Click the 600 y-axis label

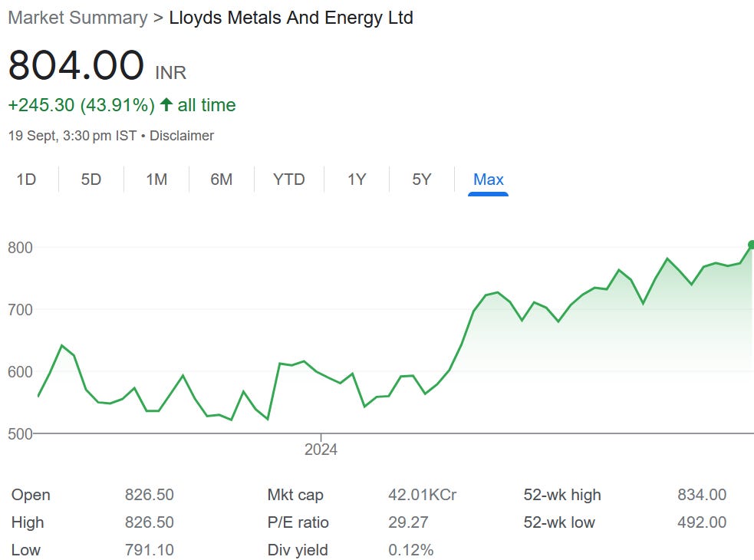(x=20, y=372)
